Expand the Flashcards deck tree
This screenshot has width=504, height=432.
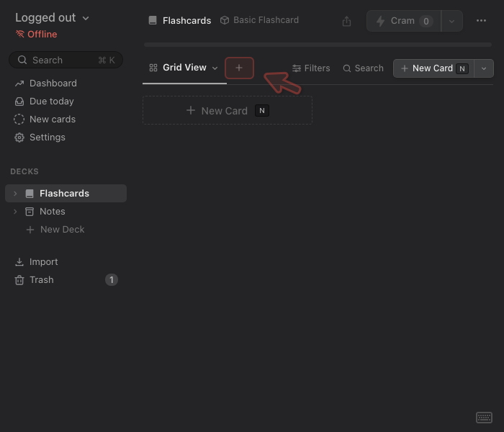pos(15,194)
